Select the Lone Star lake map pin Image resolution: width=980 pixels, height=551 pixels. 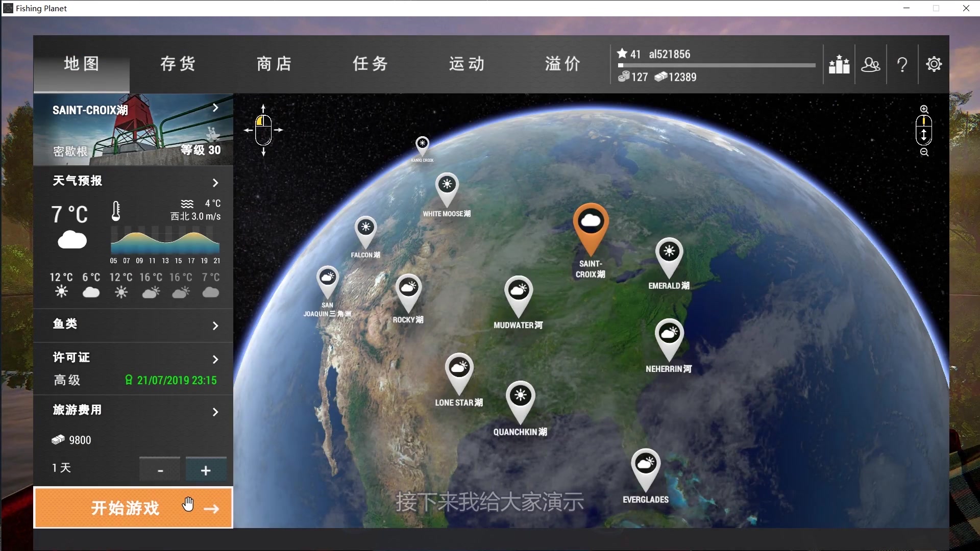pos(459,373)
